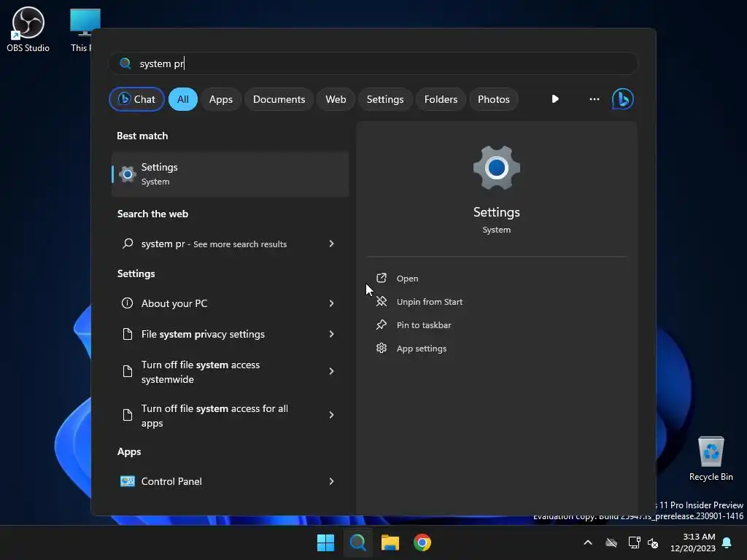Expand File system privacy settings chevron
The width and height of the screenshot is (747, 560).
click(332, 334)
